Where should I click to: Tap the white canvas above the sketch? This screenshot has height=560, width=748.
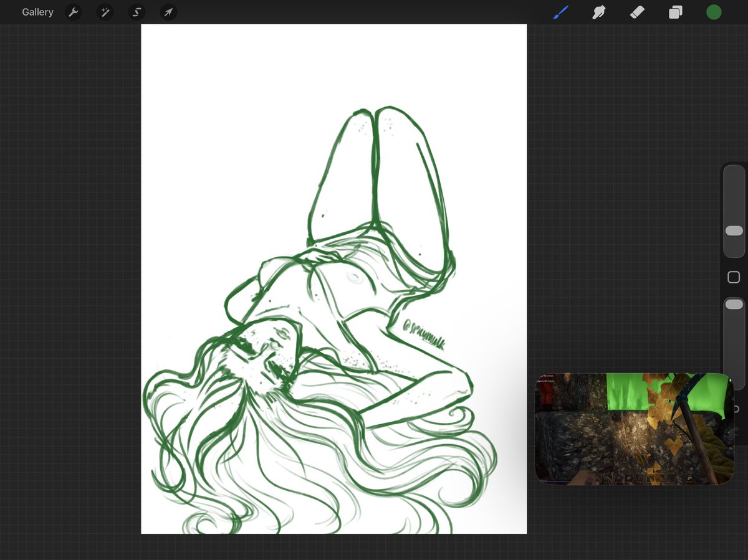click(x=333, y=62)
